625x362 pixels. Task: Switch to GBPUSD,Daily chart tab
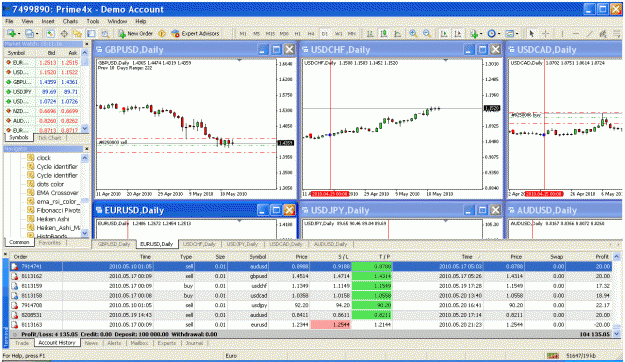(x=114, y=244)
